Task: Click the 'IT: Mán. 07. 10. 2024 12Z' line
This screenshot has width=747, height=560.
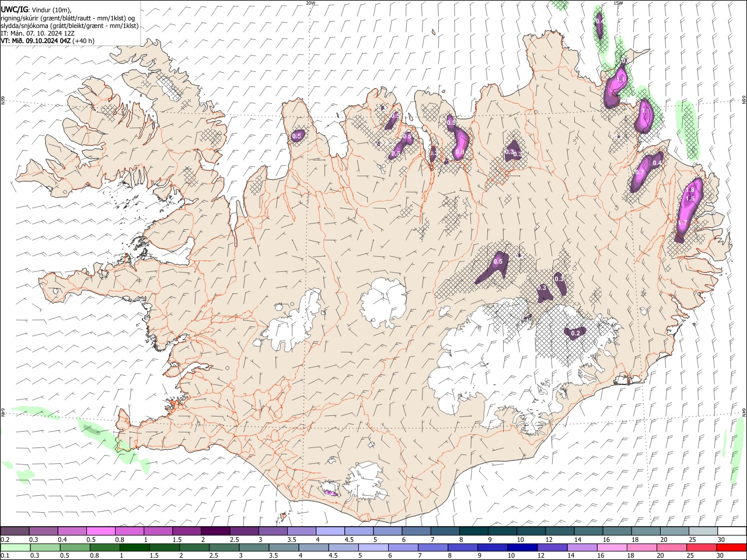Action: 38,33
